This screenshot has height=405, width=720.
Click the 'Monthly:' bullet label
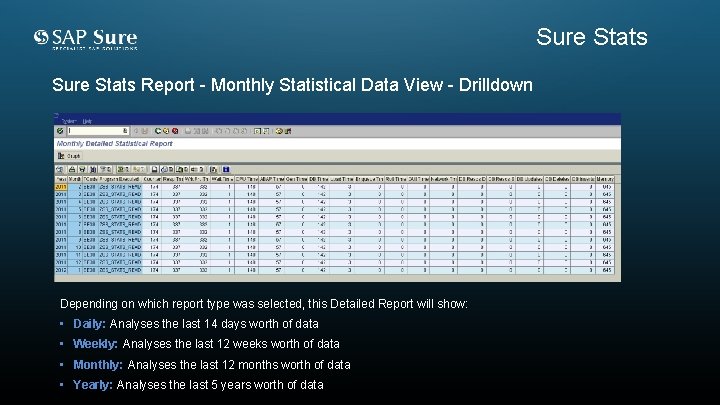[x=98, y=365]
